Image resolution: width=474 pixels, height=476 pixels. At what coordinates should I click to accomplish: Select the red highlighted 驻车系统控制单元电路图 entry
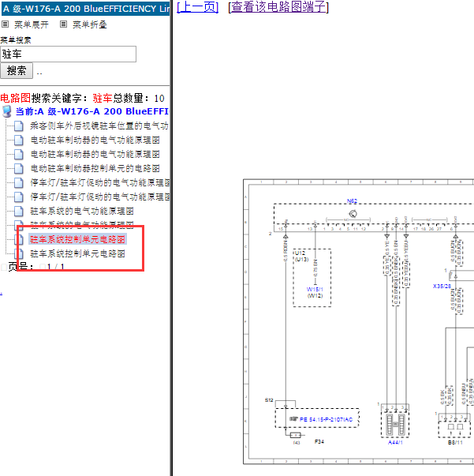point(77,239)
